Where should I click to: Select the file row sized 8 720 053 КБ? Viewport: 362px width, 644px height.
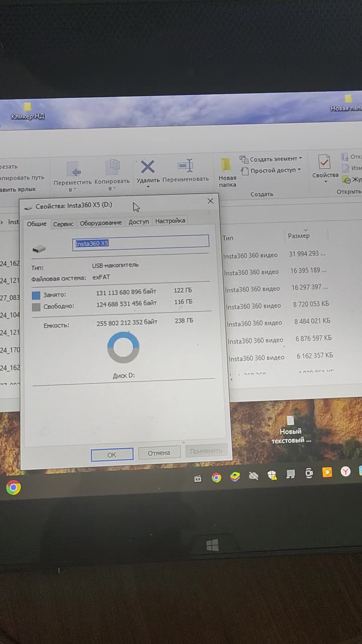coord(278,305)
